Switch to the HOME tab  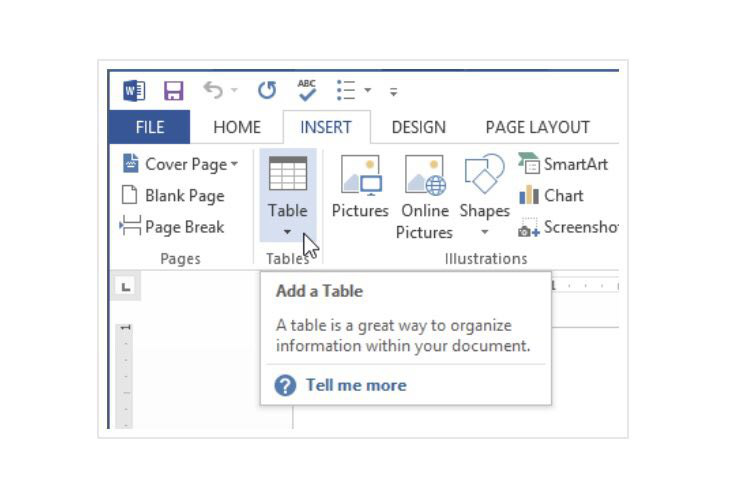[237, 127]
